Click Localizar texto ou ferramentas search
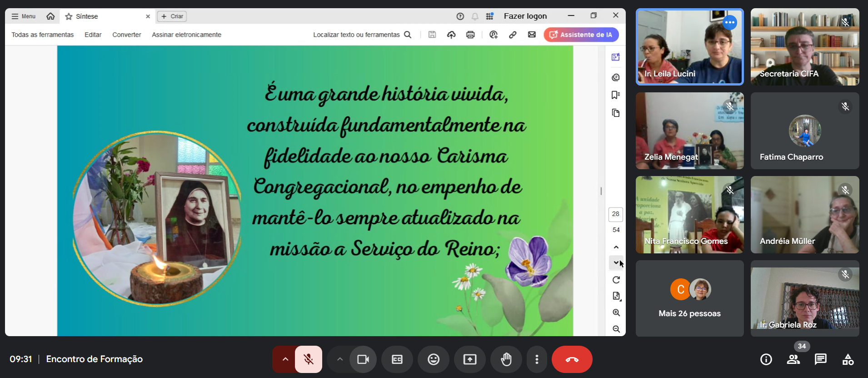The image size is (868, 378). (x=362, y=35)
